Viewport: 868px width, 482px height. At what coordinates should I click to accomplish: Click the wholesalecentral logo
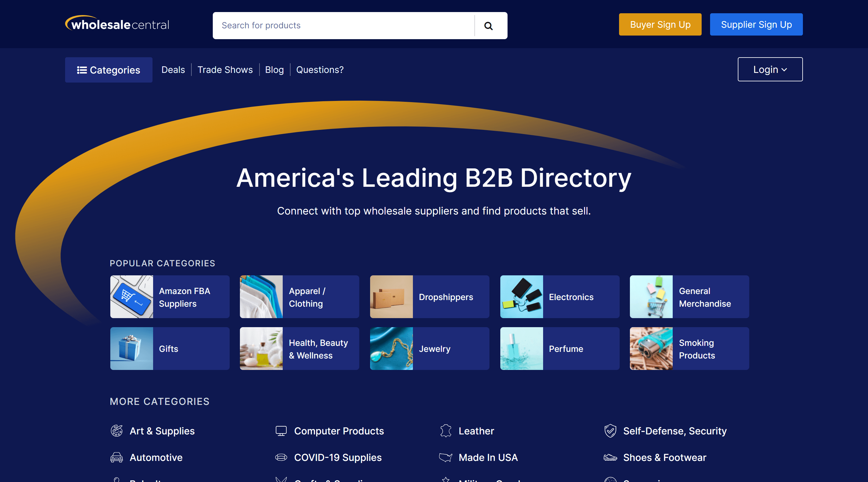coord(117,24)
